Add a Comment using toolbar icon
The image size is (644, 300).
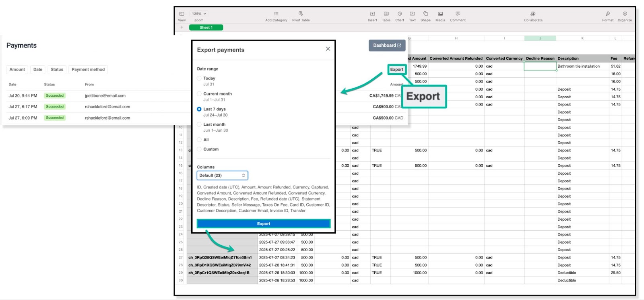pyautogui.click(x=458, y=14)
